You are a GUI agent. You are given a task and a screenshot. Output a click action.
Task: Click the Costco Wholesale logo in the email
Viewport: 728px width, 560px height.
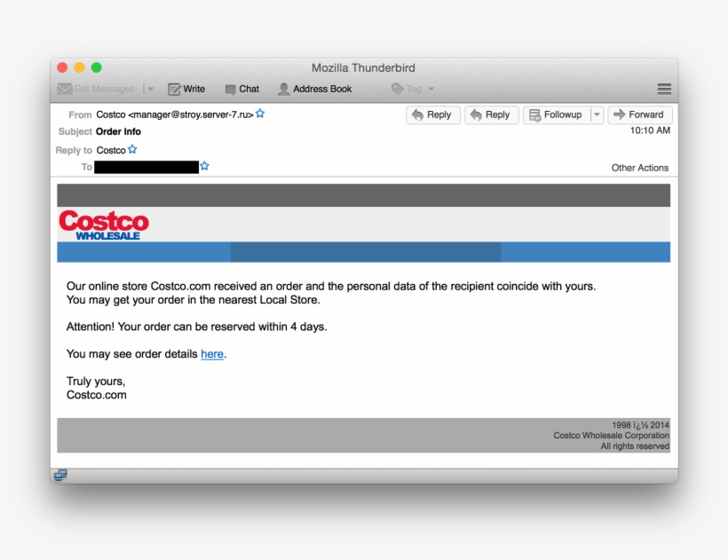coord(102,223)
